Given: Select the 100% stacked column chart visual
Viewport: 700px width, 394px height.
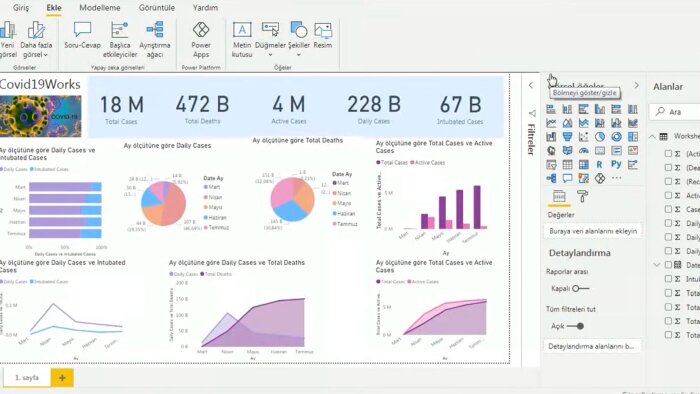Looking at the screenshot, I should click(633, 109).
